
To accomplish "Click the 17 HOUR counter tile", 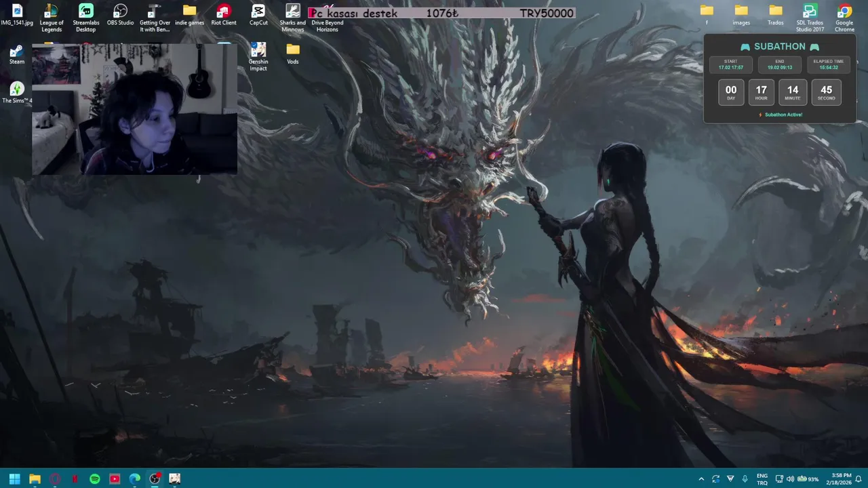I will tap(762, 92).
